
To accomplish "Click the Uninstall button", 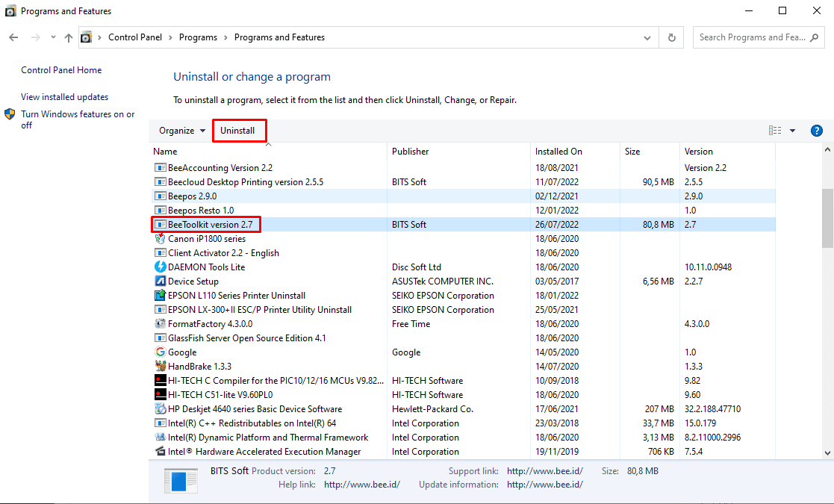I will tap(237, 131).
